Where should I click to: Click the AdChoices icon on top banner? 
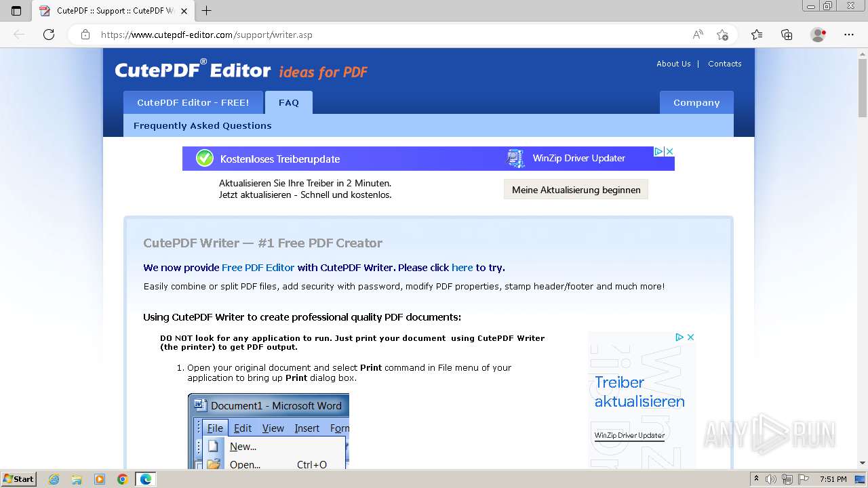[x=658, y=152]
